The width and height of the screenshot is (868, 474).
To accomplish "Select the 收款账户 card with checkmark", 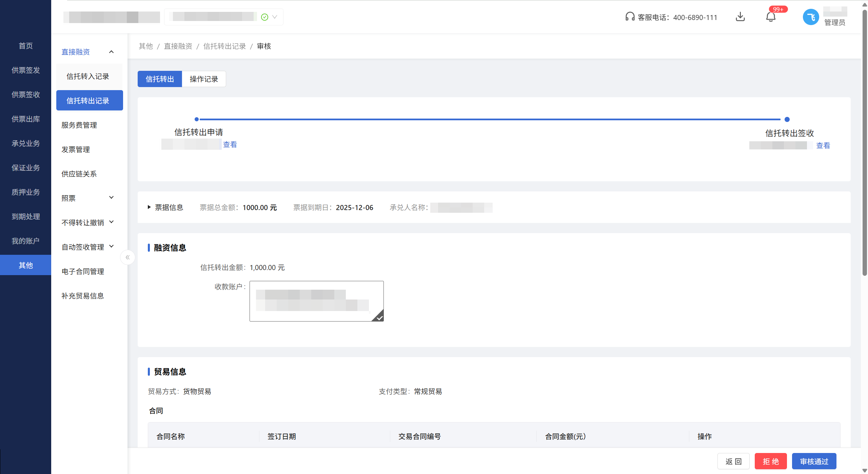I will 316,301.
